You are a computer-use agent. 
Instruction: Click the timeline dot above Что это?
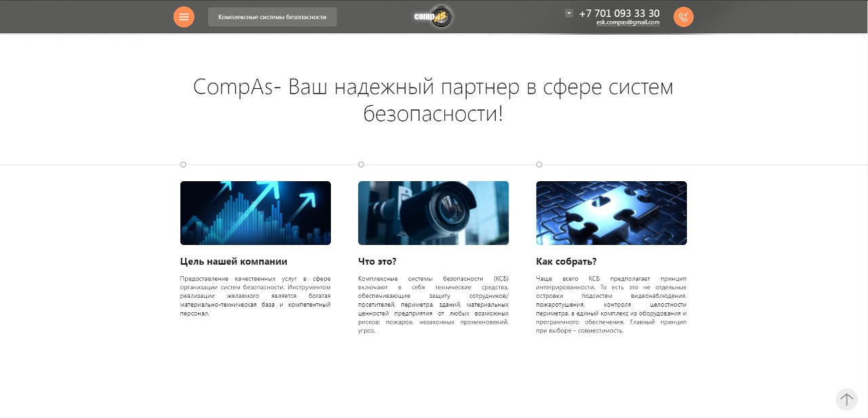point(361,164)
